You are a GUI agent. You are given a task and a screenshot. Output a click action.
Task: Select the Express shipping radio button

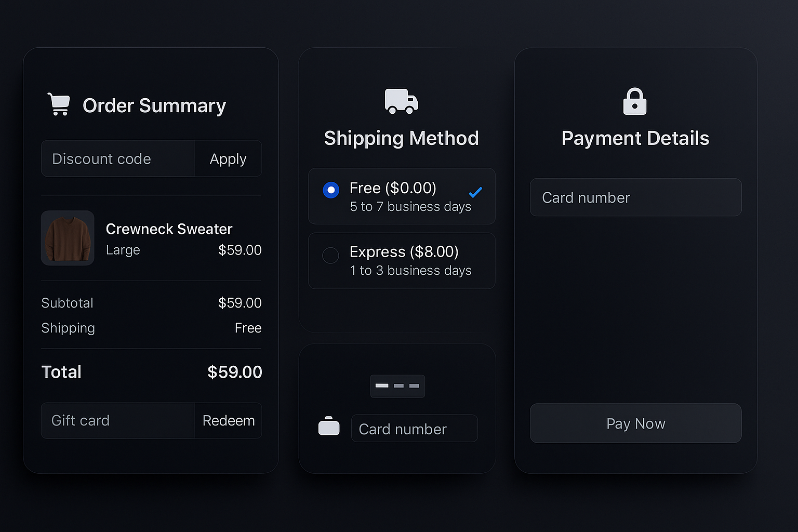[331, 255]
